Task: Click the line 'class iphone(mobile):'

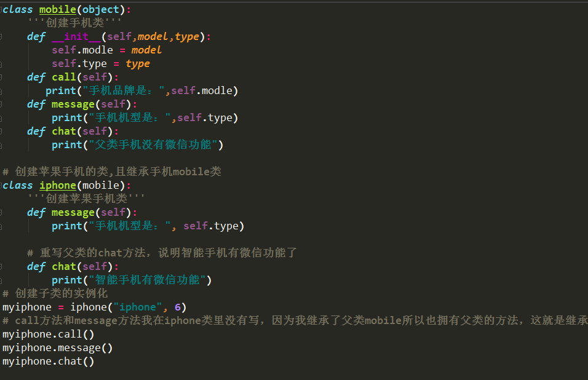Action: click(x=67, y=185)
